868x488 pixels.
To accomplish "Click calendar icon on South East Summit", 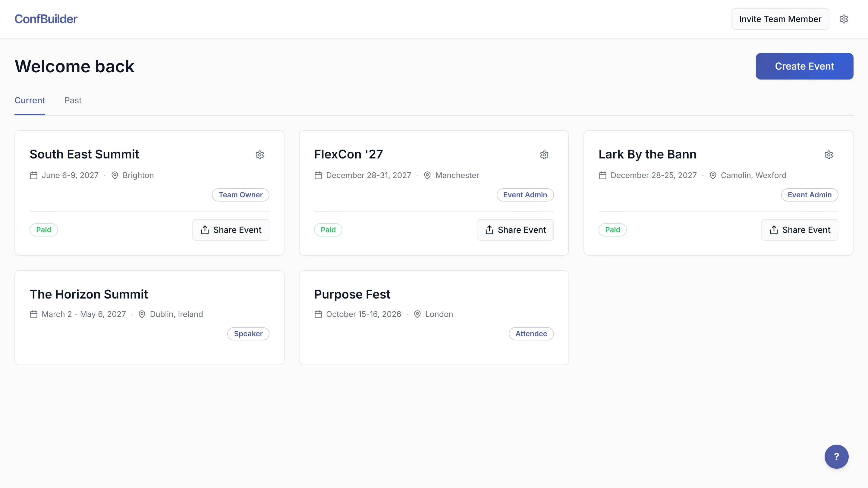I will (34, 175).
